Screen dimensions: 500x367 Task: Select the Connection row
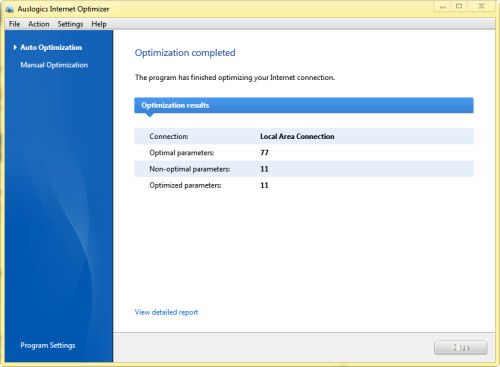tap(304, 136)
